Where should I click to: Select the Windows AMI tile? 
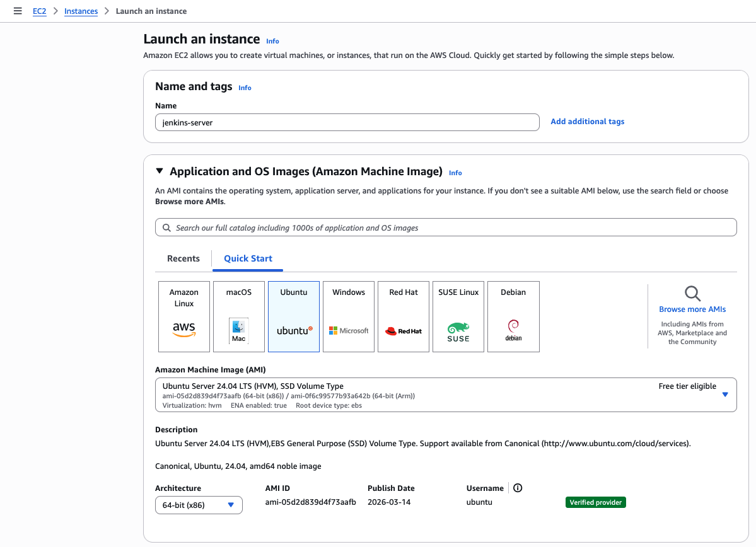pyautogui.click(x=349, y=316)
